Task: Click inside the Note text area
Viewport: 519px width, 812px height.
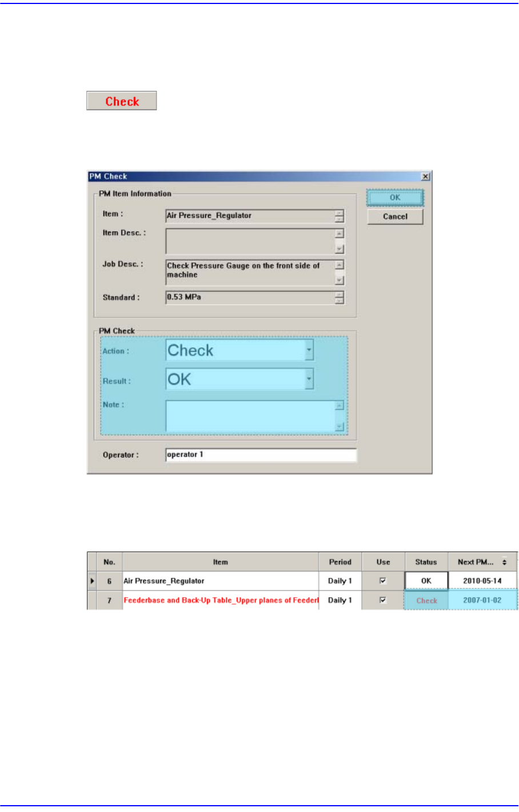Action: click(250, 416)
